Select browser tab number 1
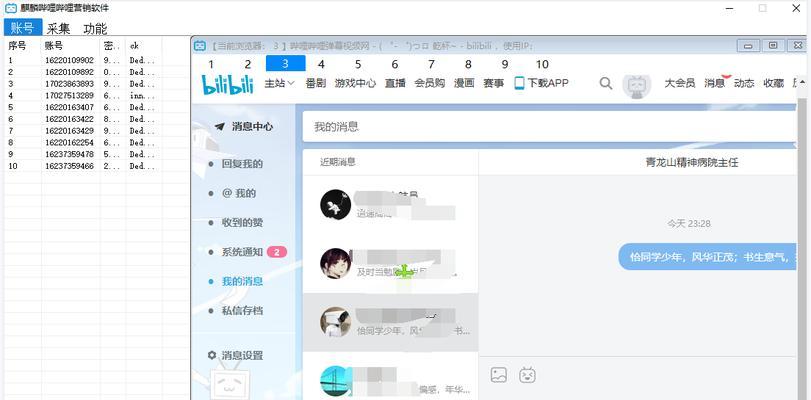The image size is (811, 400). [x=211, y=64]
